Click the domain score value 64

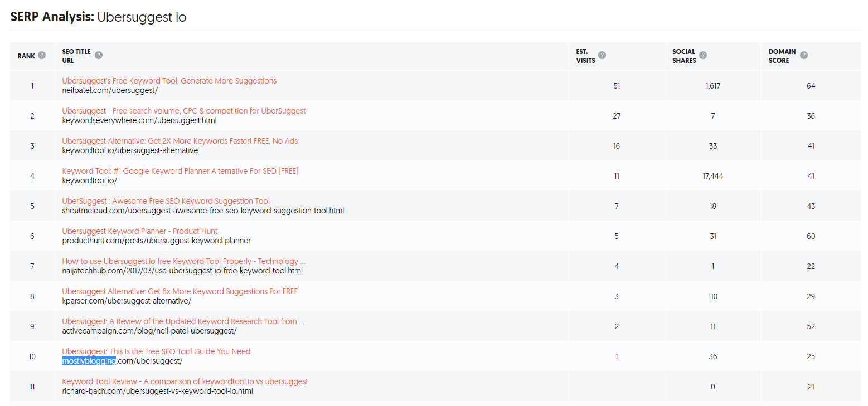click(x=811, y=86)
